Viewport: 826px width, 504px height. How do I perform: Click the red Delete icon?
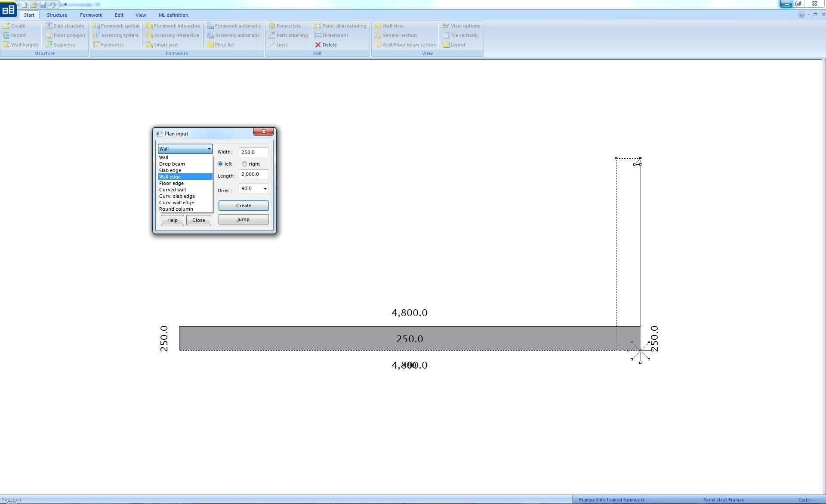coord(318,45)
